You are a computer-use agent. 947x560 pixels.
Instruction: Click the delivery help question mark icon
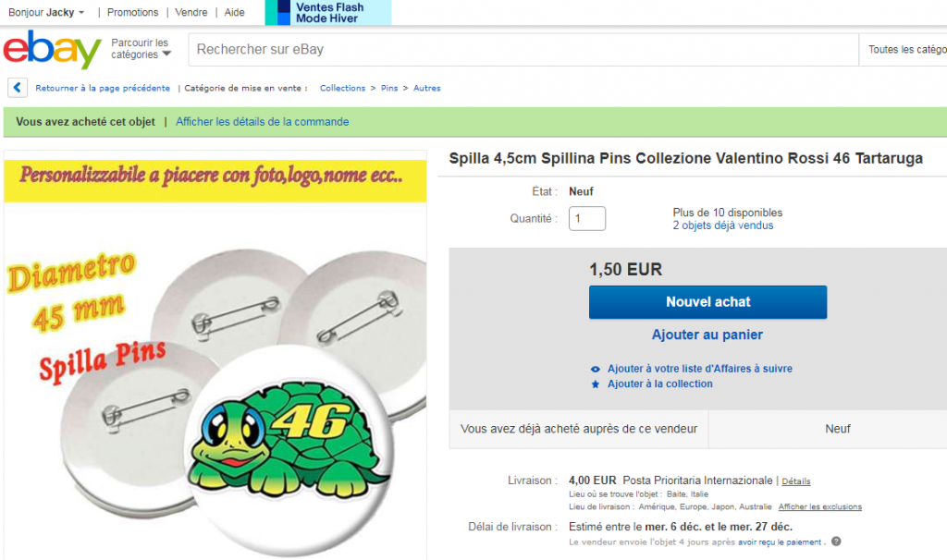[x=836, y=542]
